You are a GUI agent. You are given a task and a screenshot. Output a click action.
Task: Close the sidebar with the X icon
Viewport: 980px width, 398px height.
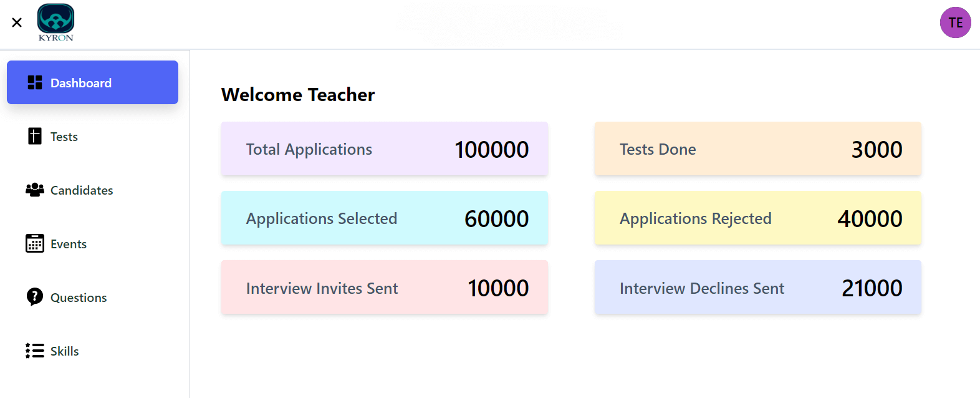17,22
